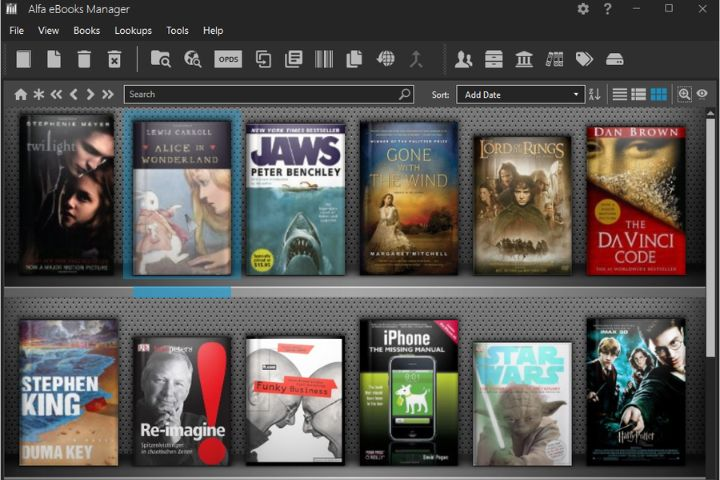Open the Help menu
Screen dimensions: 720x480
213,30
